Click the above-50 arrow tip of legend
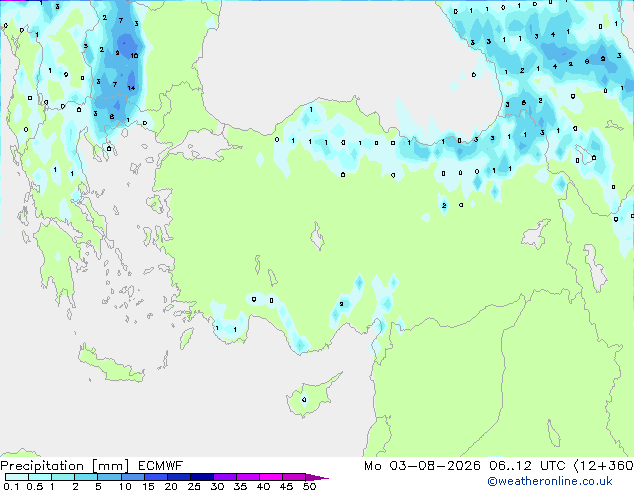The image size is (634, 490). click(x=317, y=477)
